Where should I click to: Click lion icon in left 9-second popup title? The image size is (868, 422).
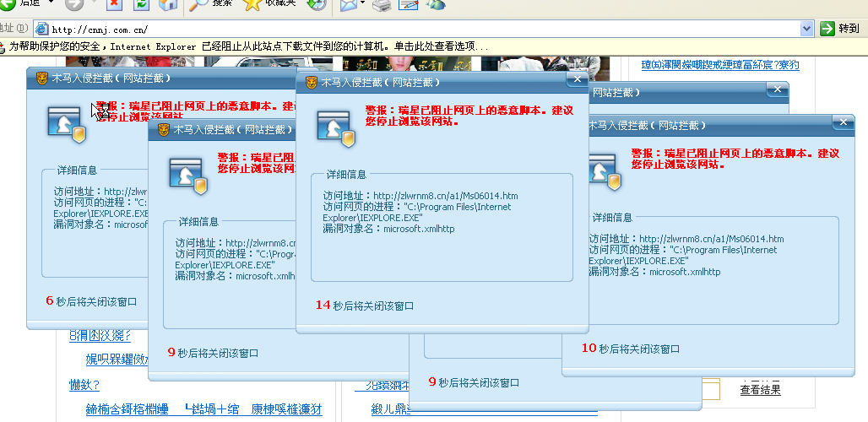[163, 129]
